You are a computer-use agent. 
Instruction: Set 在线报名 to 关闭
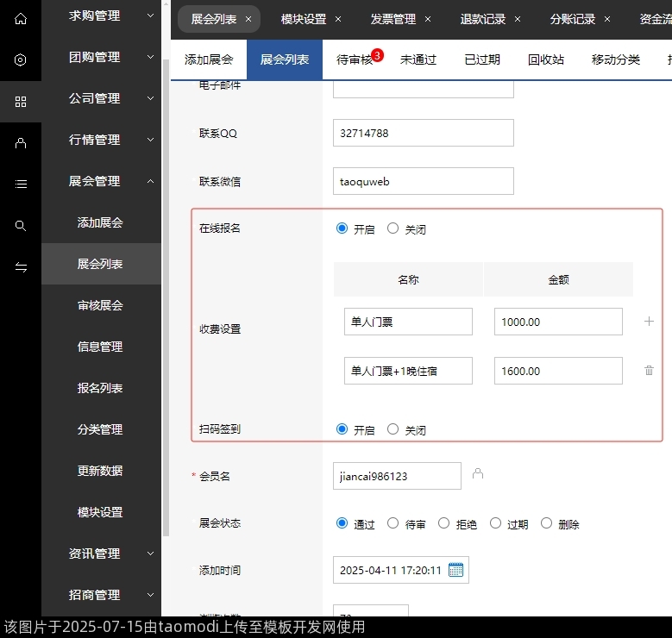pos(393,228)
